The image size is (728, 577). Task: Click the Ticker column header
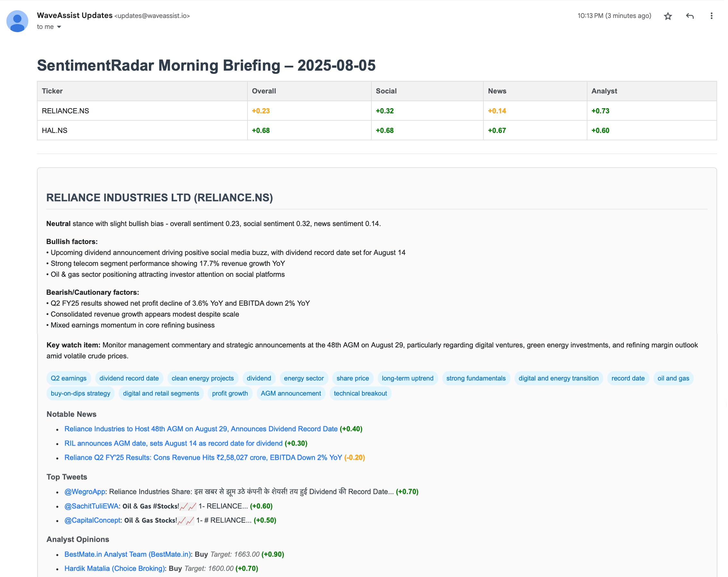point(142,91)
